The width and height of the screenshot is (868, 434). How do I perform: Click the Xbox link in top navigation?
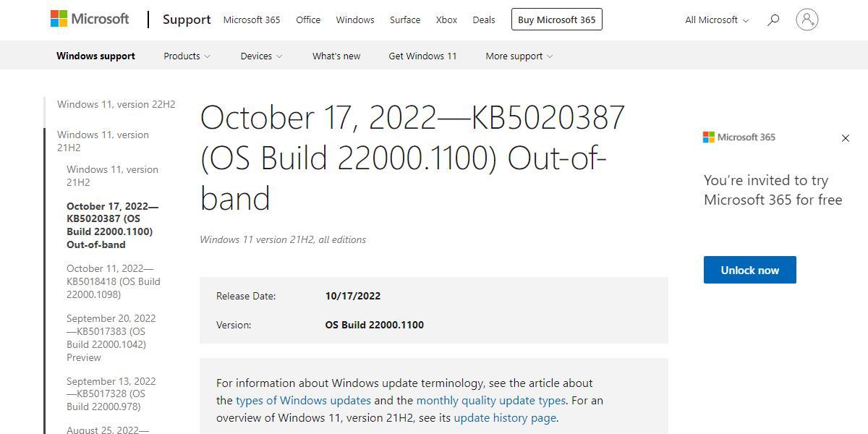(446, 20)
